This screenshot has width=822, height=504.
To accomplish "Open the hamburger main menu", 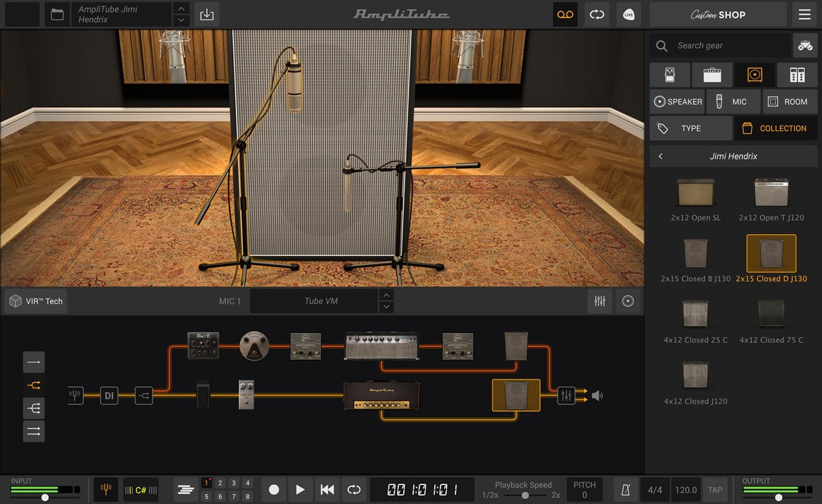I will [x=804, y=15].
